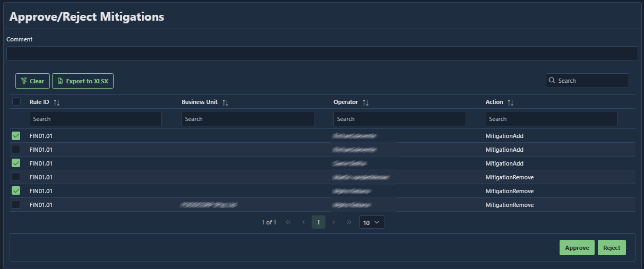Image resolution: width=644 pixels, height=269 pixels.
Task: Clear all table filters
Action: click(x=32, y=81)
